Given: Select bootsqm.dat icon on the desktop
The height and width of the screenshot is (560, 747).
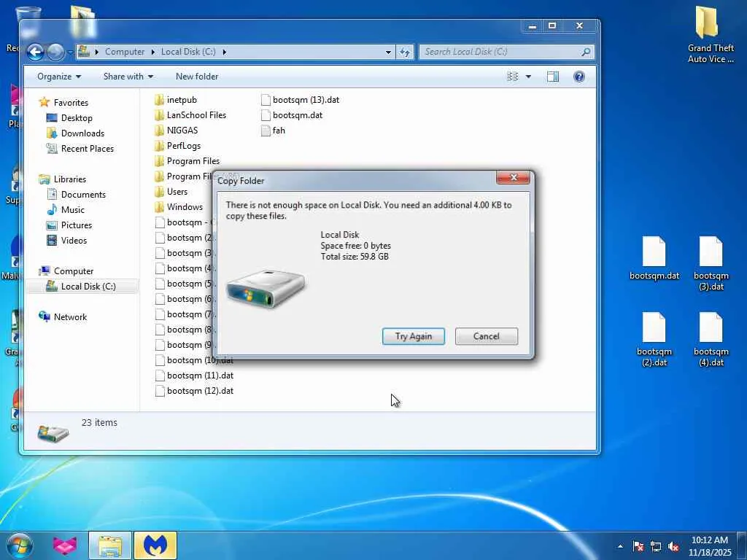Looking at the screenshot, I should [x=654, y=259].
